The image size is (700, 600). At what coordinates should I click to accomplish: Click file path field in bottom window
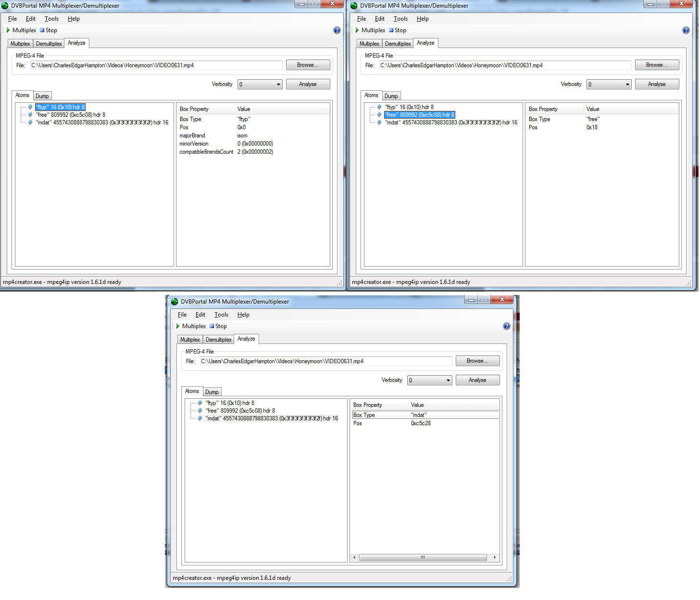[326, 361]
